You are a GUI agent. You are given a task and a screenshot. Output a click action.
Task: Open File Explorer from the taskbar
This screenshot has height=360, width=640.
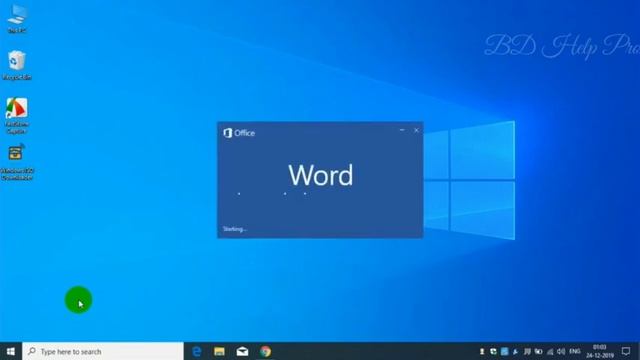pos(219,351)
